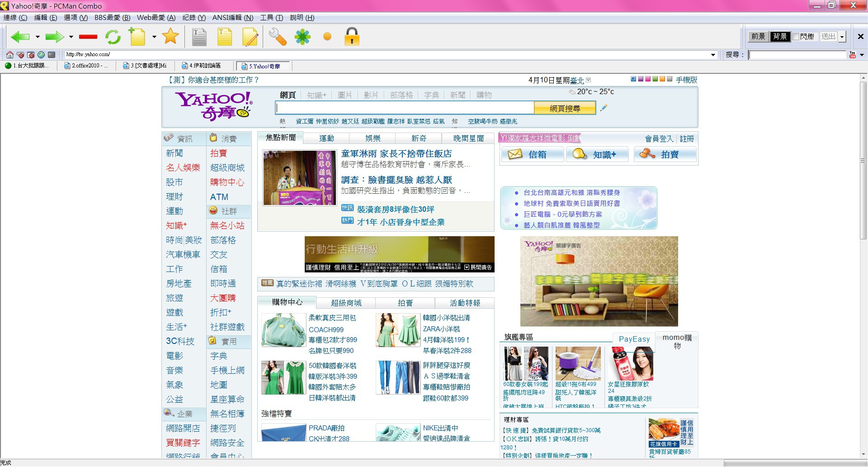Select the 運動 news tab
Viewport: 868px width, 467px height.
pos(326,138)
